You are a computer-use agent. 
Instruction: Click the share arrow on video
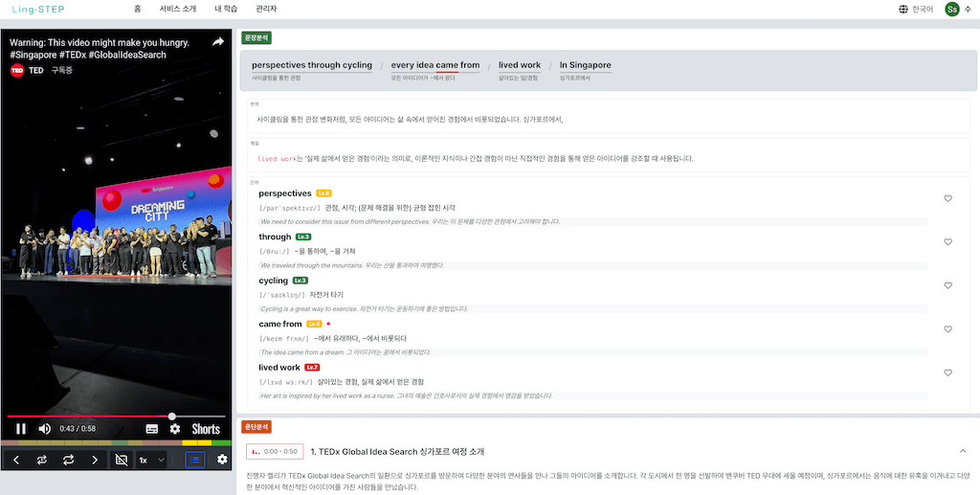click(x=218, y=42)
